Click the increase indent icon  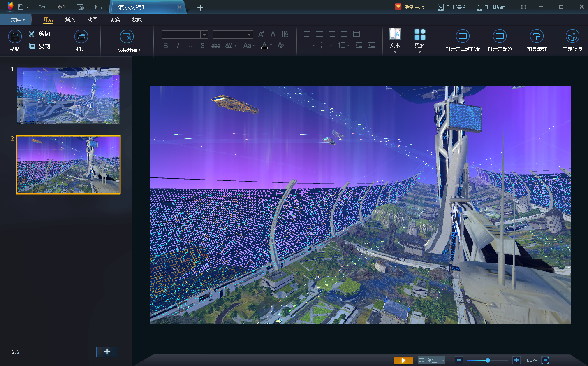click(371, 45)
